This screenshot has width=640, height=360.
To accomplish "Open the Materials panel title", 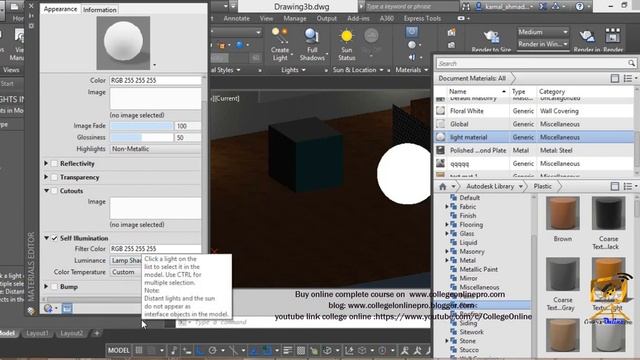I will (x=411, y=70).
